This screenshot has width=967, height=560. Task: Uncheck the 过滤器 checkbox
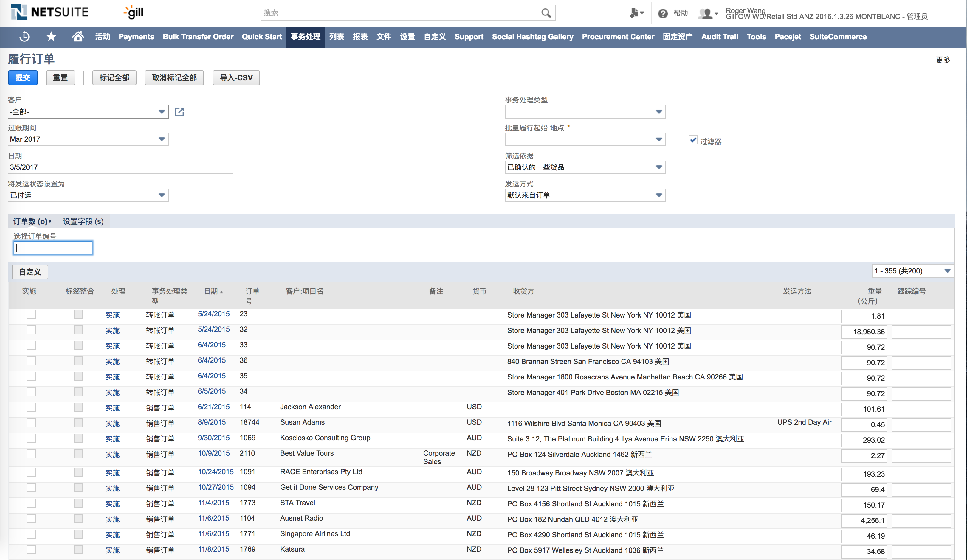[x=693, y=140]
